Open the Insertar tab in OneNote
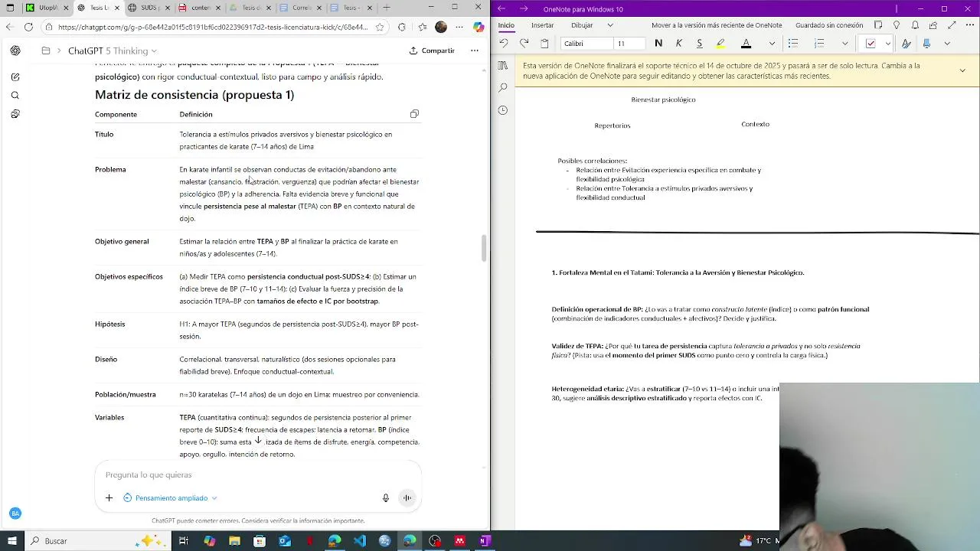Screen dimensions: 980x551 (542, 25)
